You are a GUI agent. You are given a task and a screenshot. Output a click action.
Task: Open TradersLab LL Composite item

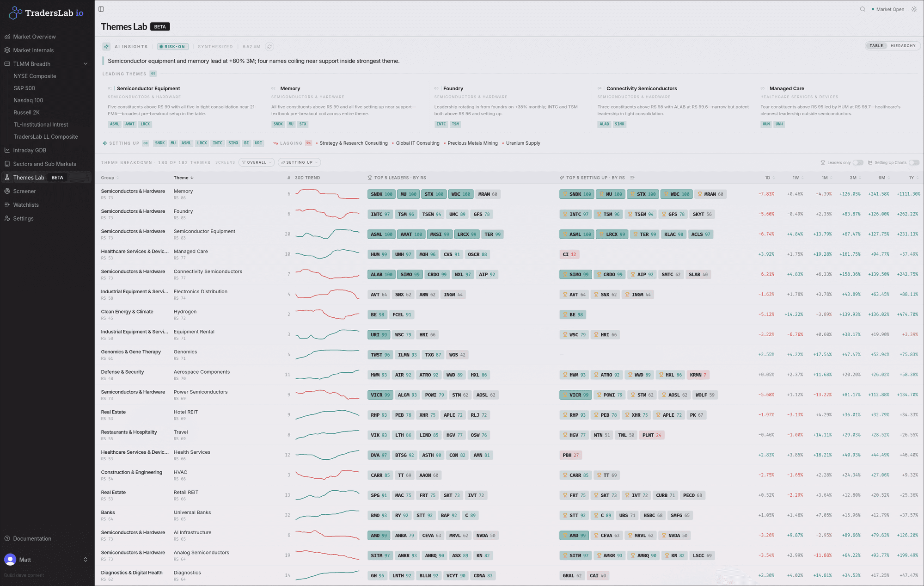pyautogui.click(x=46, y=137)
